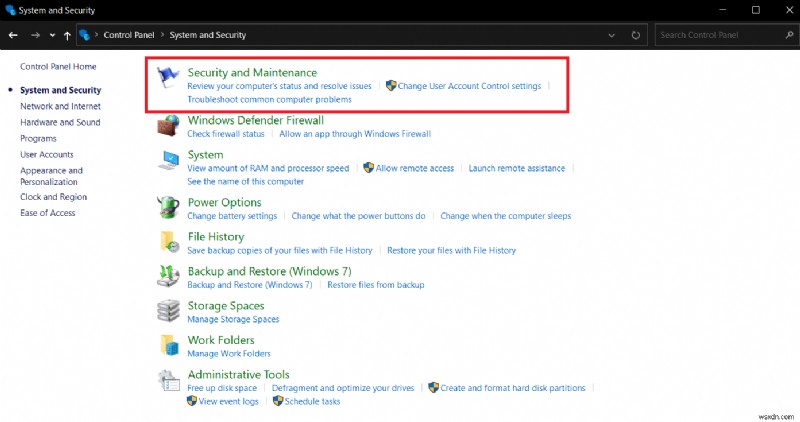This screenshot has width=800, height=422.
Task: Click the Storage Spaces drives icon
Action: 168,311
